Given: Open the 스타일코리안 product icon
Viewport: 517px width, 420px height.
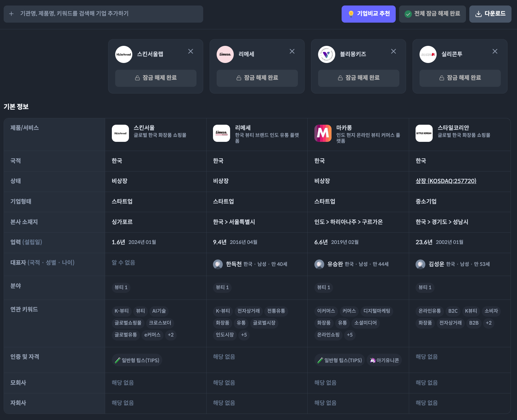Looking at the screenshot, I should tap(424, 133).
